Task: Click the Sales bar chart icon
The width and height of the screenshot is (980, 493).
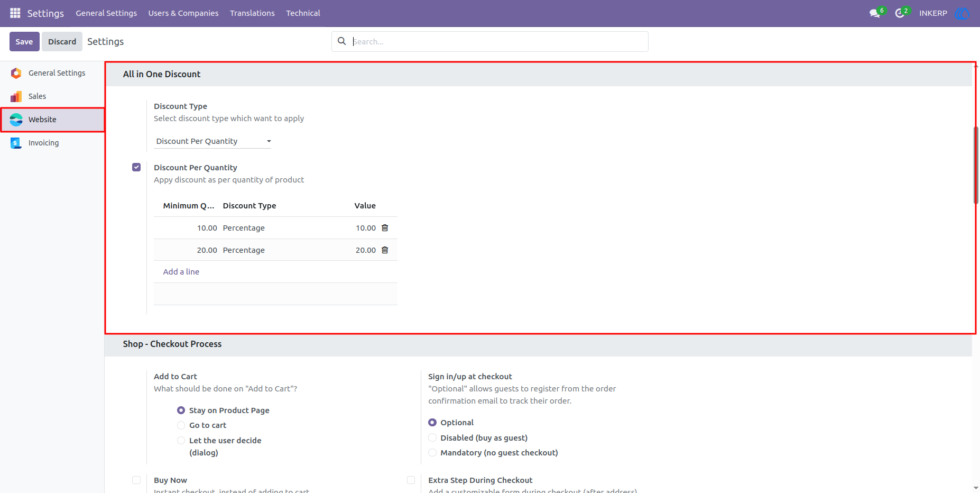Action: coord(16,96)
